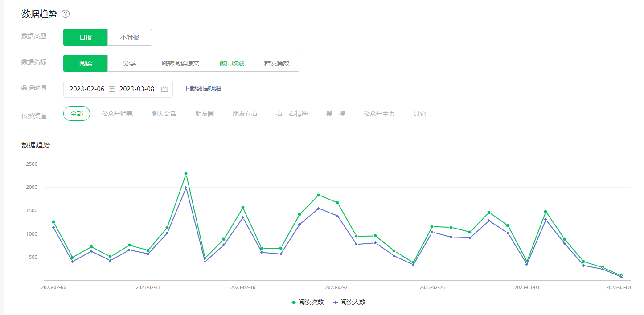644x315 pixels.
Task: Filter by 其它 channel
Action: tap(420, 114)
